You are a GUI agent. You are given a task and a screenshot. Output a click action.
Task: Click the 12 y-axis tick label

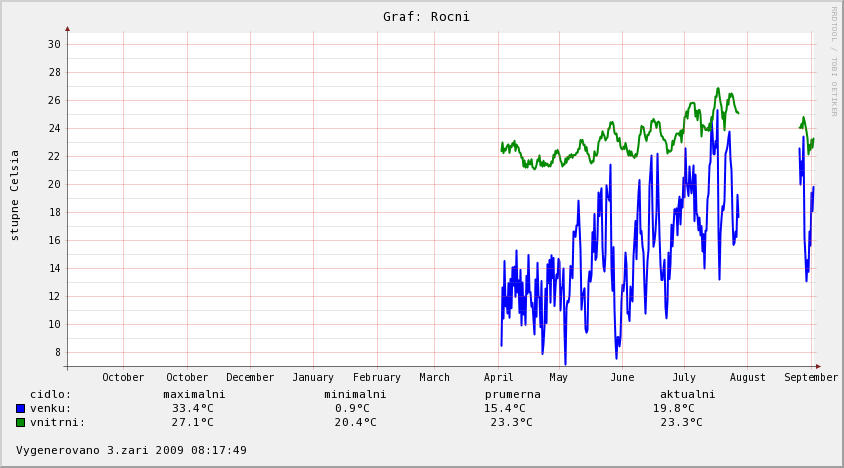[54, 297]
